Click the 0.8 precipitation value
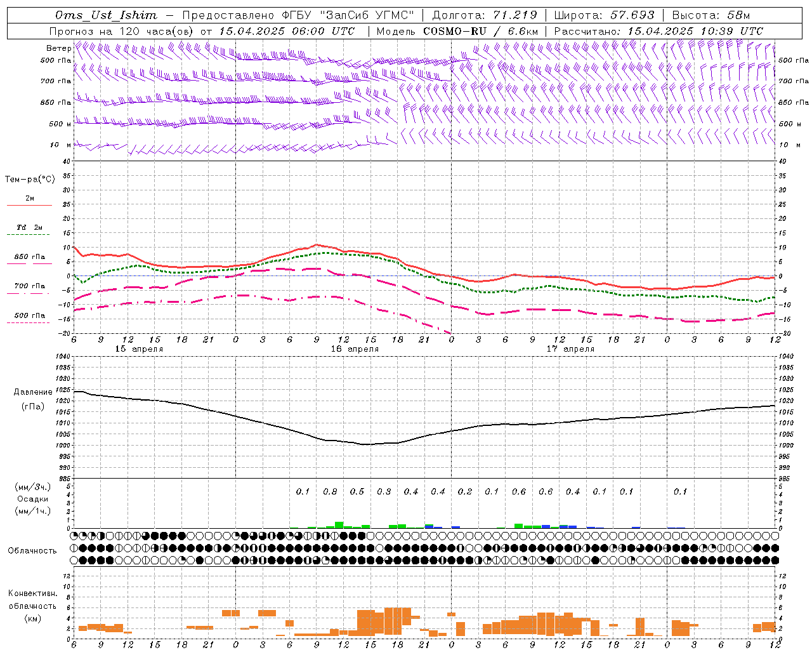Image resolution: width=812 pixels, height=650 pixels. (x=330, y=491)
